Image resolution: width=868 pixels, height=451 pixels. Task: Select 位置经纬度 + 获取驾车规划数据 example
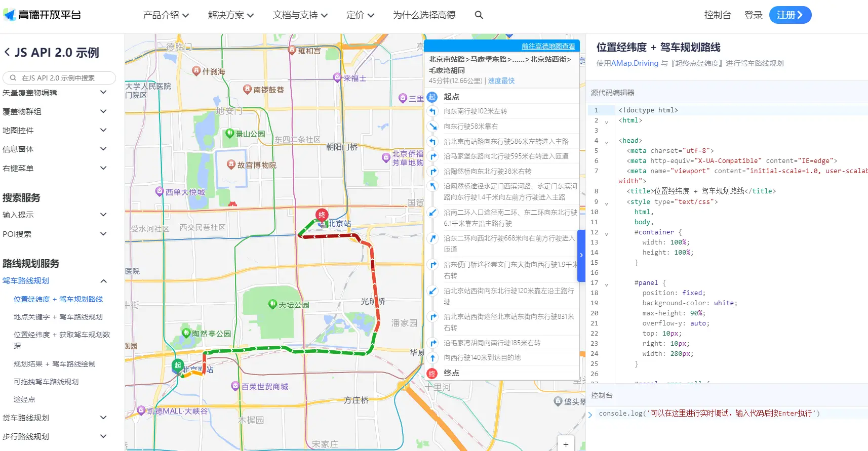(62, 340)
